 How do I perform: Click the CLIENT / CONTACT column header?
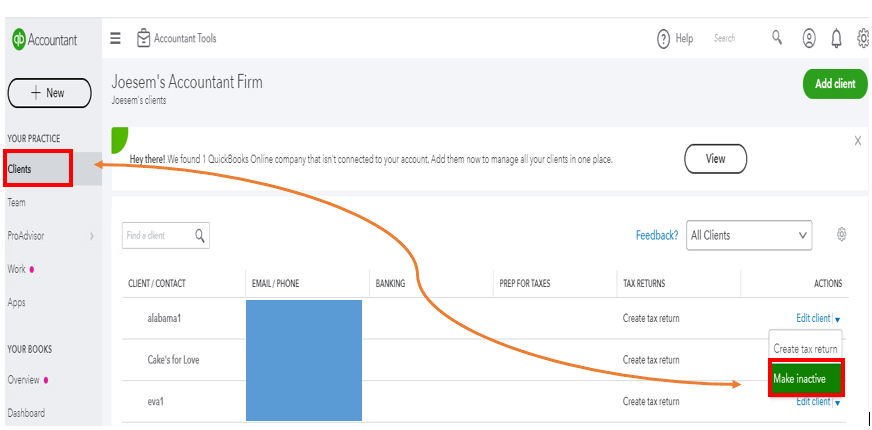tap(157, 284)
